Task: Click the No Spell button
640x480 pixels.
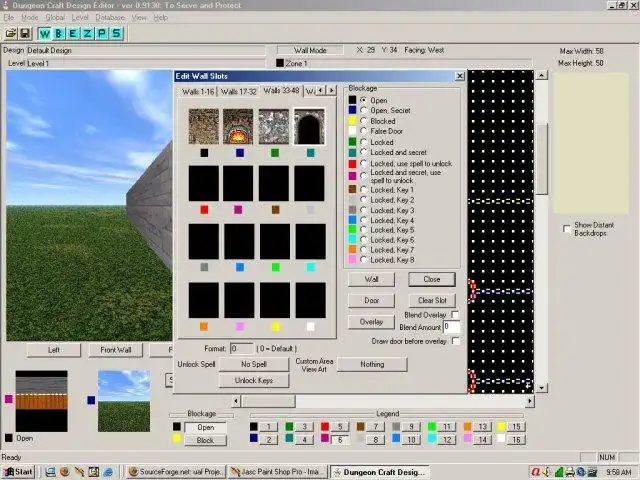Action: 254,364
